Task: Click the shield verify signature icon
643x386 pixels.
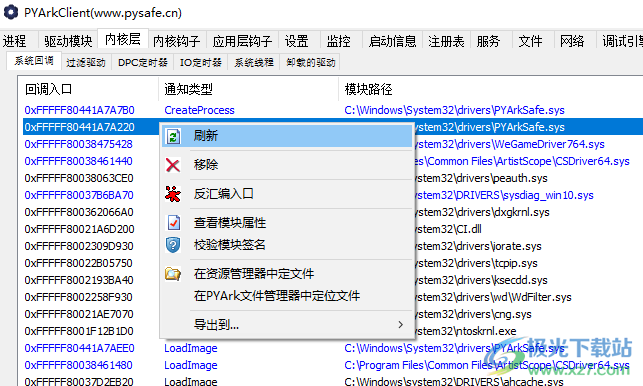Action: pyautogui.click(x=173, y=245)
